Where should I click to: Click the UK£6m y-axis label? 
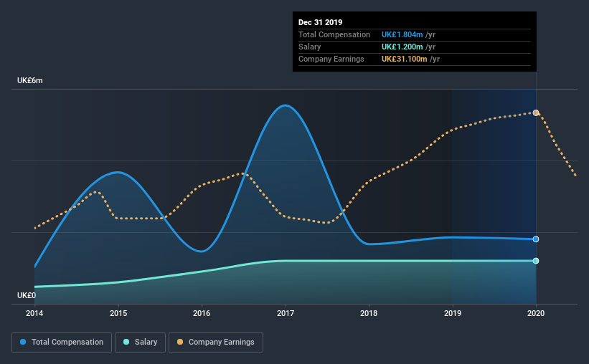(29, 81)
